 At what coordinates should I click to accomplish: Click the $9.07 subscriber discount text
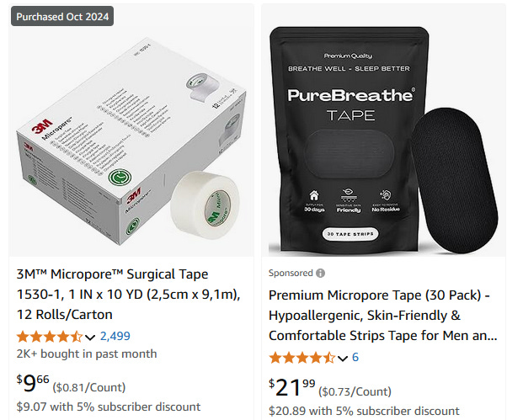(x=109, y=407)
